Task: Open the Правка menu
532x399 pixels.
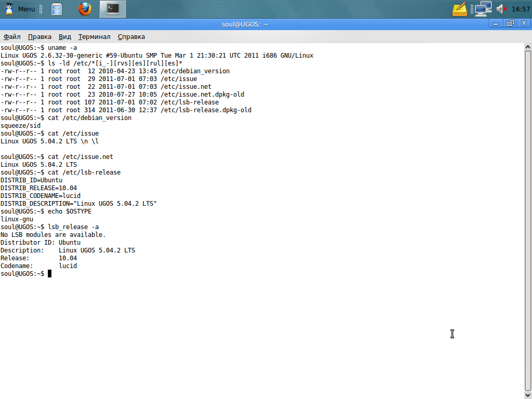Action: [39, 37]
